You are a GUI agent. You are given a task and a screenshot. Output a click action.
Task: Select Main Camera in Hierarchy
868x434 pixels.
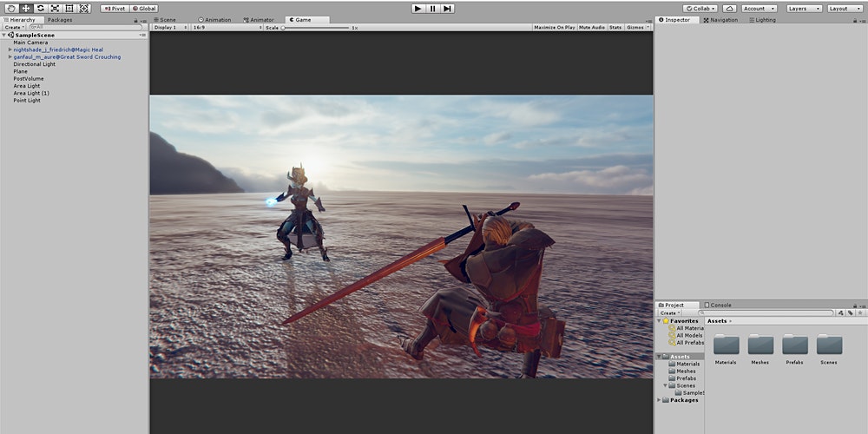pyautogui.click(x=30, y=42)
